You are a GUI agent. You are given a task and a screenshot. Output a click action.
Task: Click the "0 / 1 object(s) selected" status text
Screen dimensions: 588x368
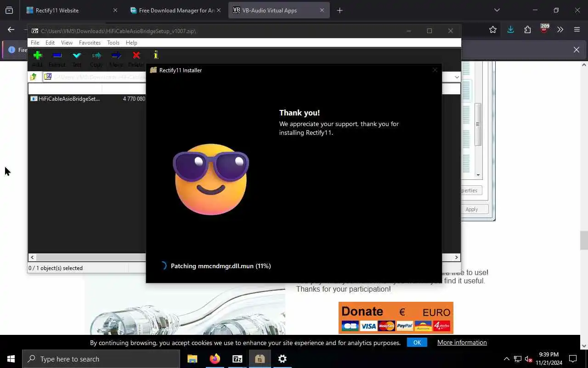click(x=56, y=268)
